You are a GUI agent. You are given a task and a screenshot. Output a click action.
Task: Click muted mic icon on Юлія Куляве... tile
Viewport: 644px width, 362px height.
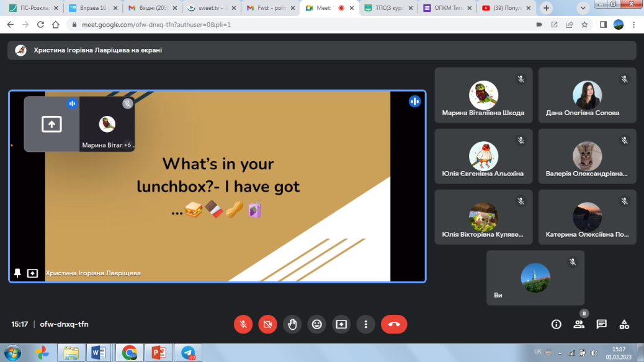[x=521, y=201]
